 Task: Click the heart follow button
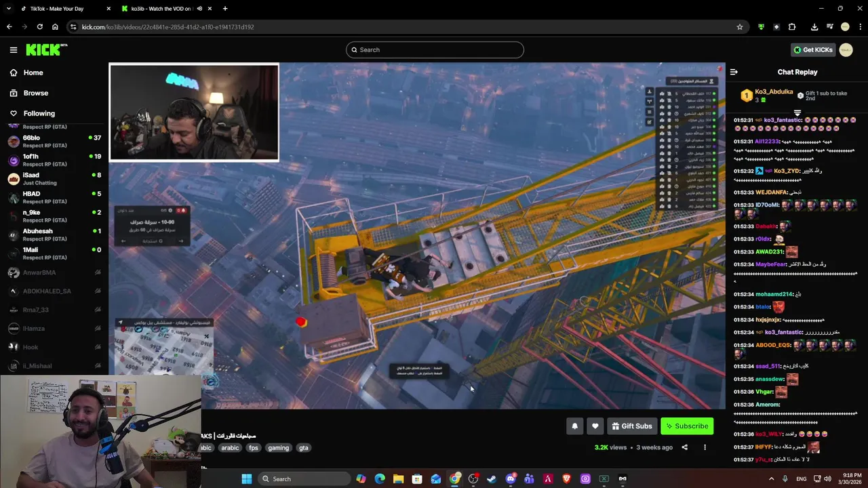pyautogui.click(x=595, y=426)
